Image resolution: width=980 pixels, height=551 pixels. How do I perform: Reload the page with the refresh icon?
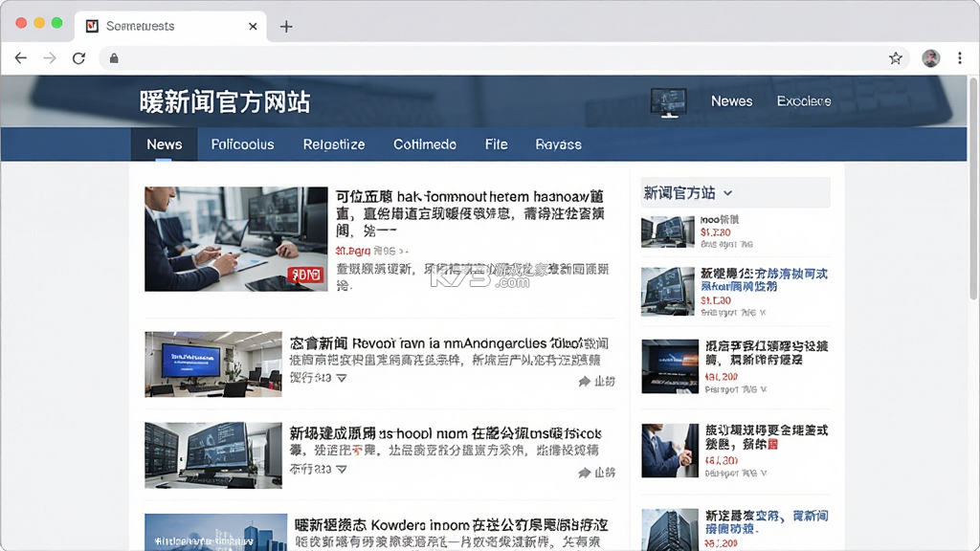point(78,58)
